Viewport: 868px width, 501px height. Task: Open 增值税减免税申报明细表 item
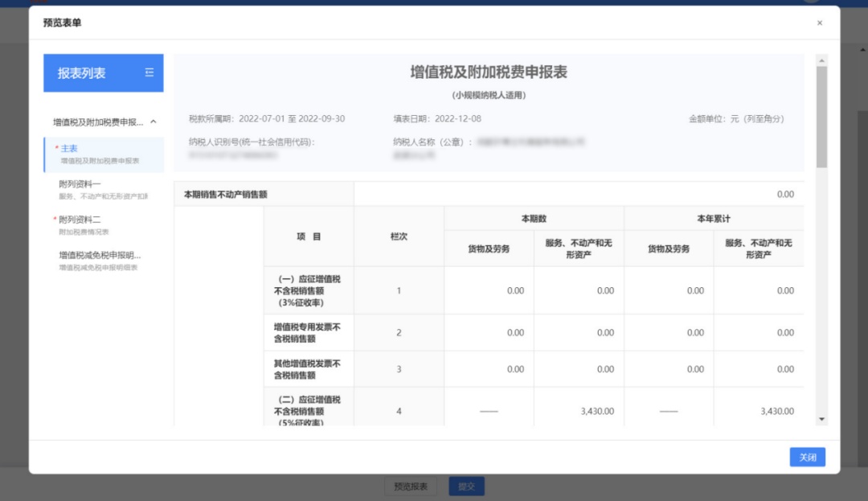click(x=104, y=261)
